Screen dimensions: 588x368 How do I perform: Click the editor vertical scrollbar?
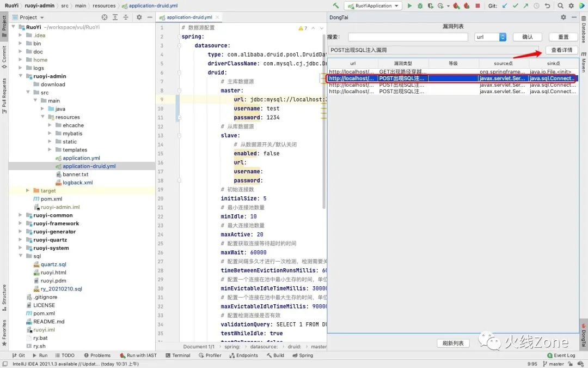tap(324, 122)
